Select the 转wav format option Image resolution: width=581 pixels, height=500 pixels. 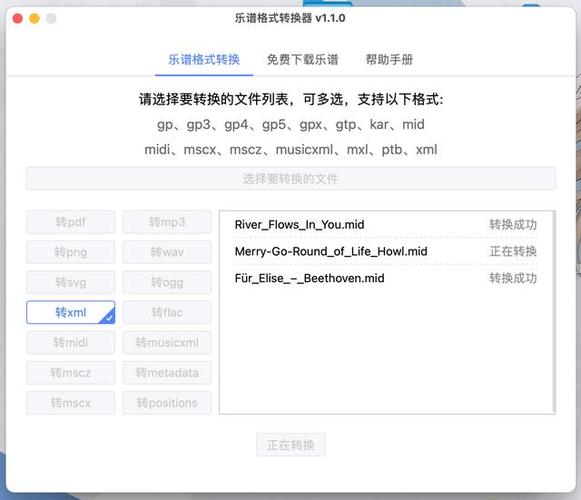pos(167,252)
